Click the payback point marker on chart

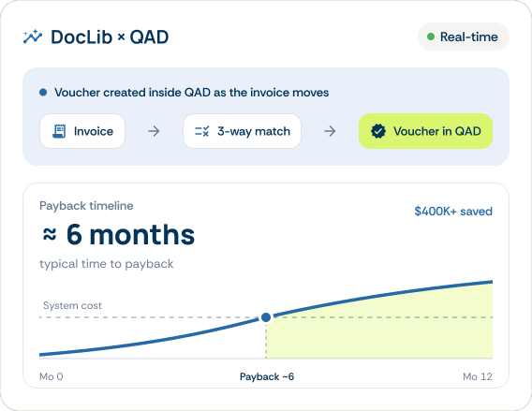[x=266, y=317]
